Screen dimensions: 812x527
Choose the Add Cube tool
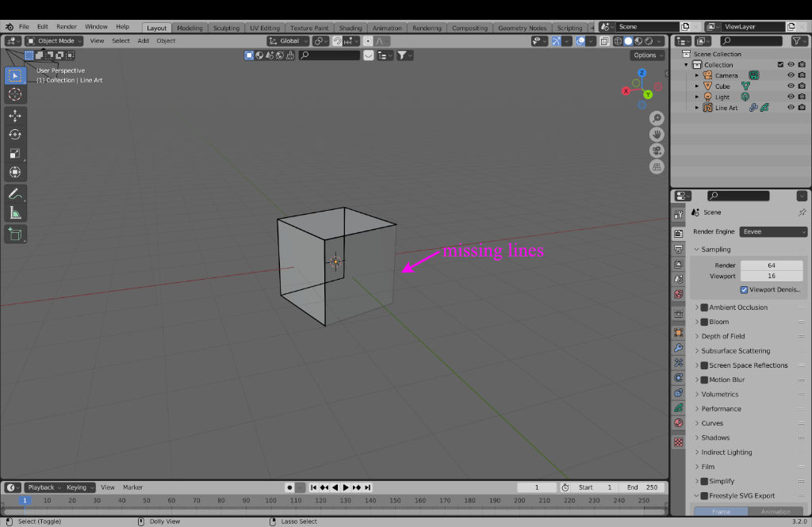coord(15,234)
